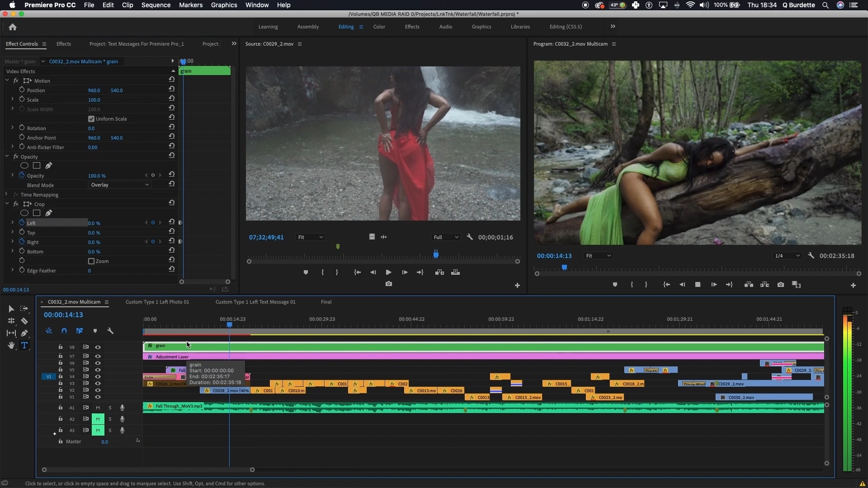This screenshot has width=868, height=488.
Task: Mute audio track A1
Action: coord(98,408)
